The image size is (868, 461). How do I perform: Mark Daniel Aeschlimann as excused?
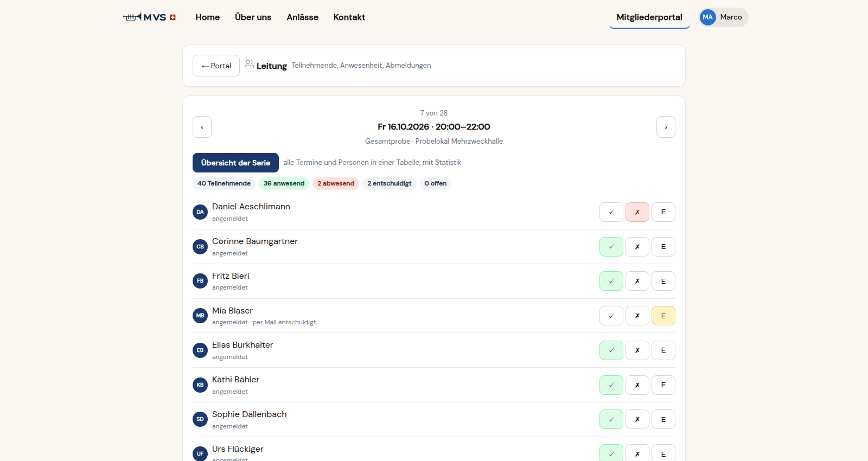(663, 212)
